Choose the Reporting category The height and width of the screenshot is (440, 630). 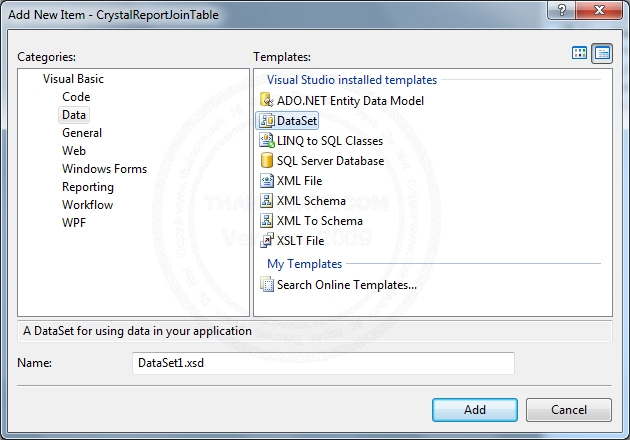click(88, 187)
